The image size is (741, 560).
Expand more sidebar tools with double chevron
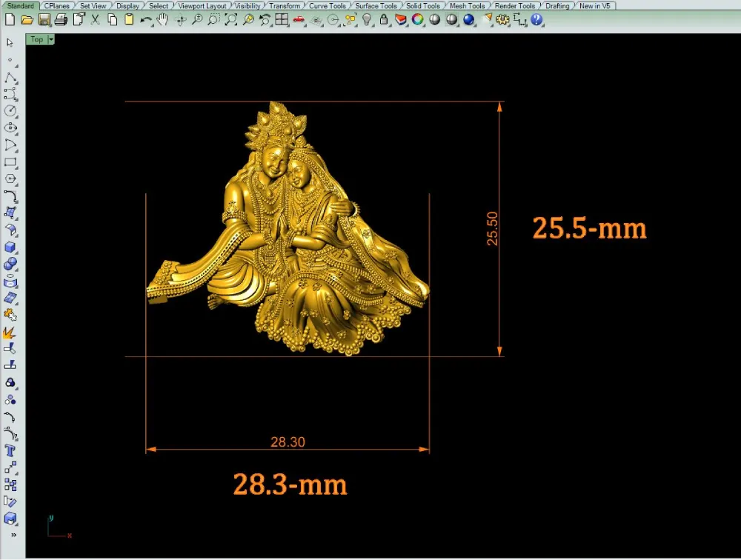point(13,535)
